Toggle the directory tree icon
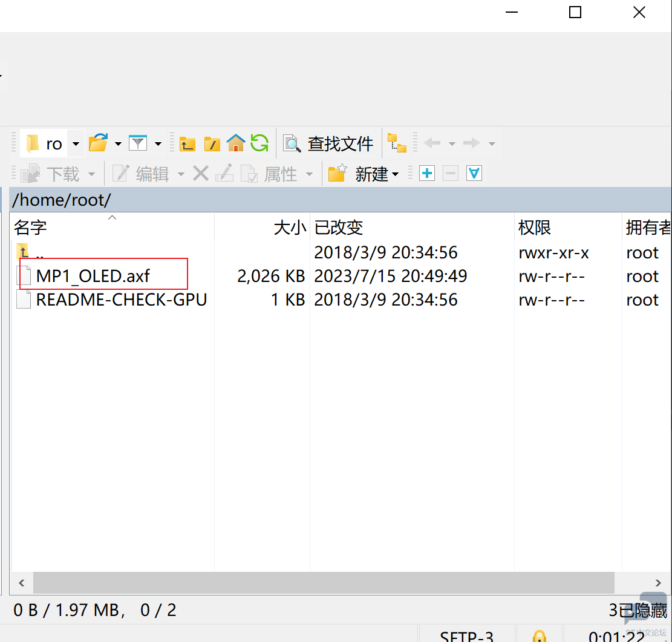The image size is (672, 642). click(397, 143)
